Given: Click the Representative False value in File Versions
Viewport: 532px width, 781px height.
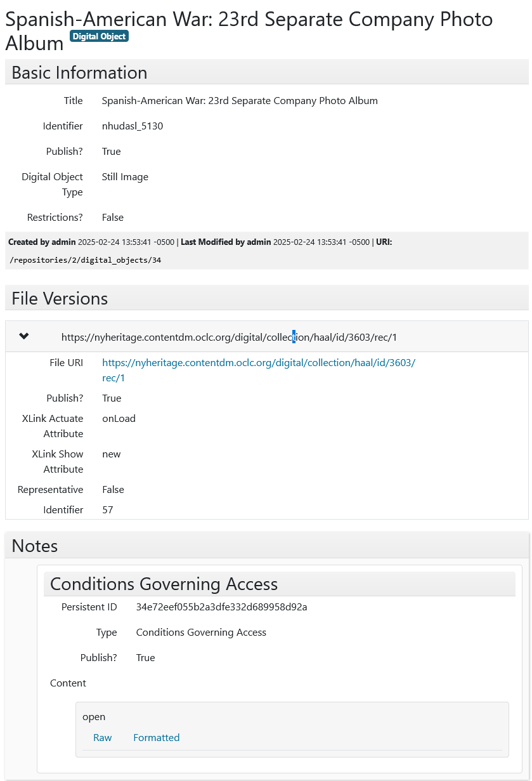Looking at the screenshot, I should pos(112,489).
